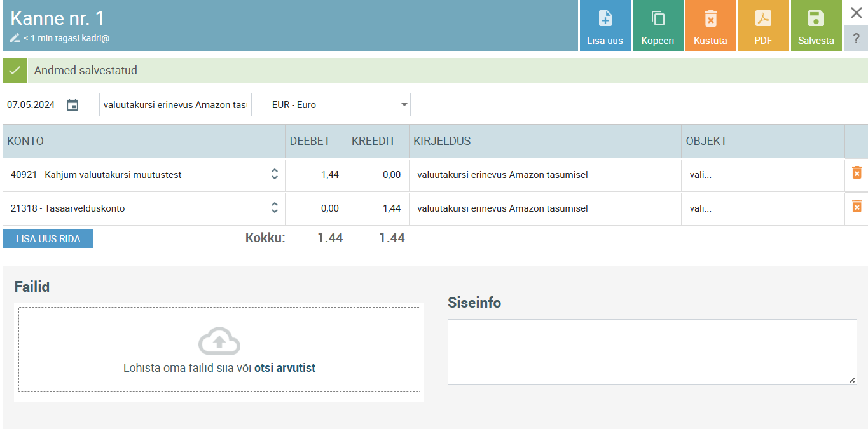This screenshot has width=868, height=429.
Task: Click the entry description field beside date
Action: coord(175,105)
